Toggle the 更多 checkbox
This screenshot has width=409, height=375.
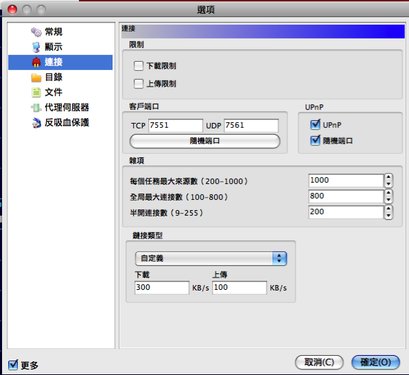click(x=13, y=365)
